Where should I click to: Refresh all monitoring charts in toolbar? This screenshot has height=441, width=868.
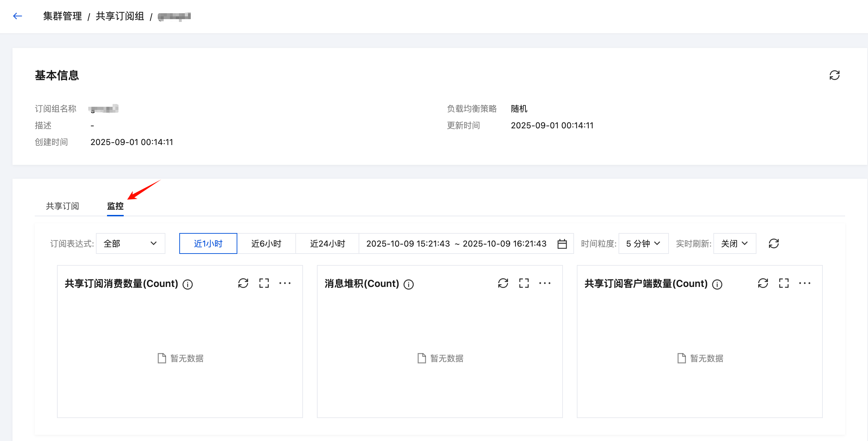point(774,243)
